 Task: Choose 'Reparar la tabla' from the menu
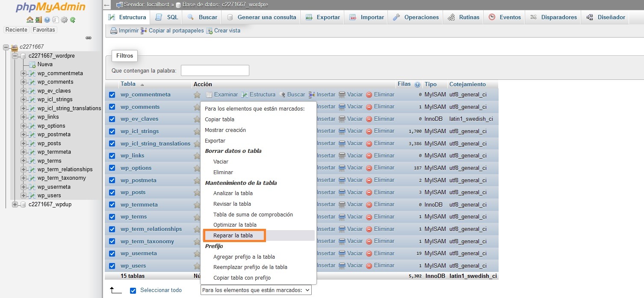(x=233, y=236)
